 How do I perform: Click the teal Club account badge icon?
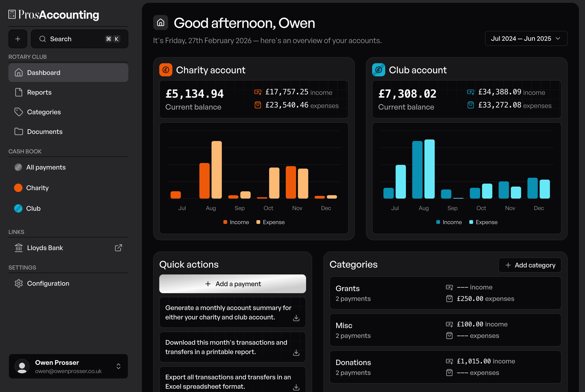click(378, 70)
